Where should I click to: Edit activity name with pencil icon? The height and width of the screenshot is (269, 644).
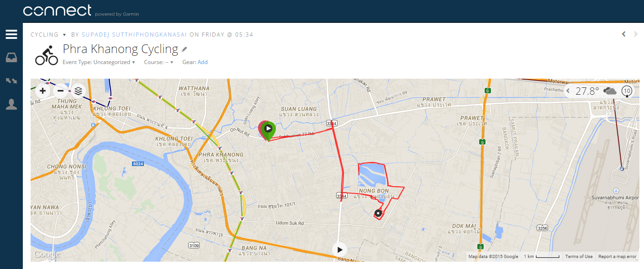(x=185, y=49)
